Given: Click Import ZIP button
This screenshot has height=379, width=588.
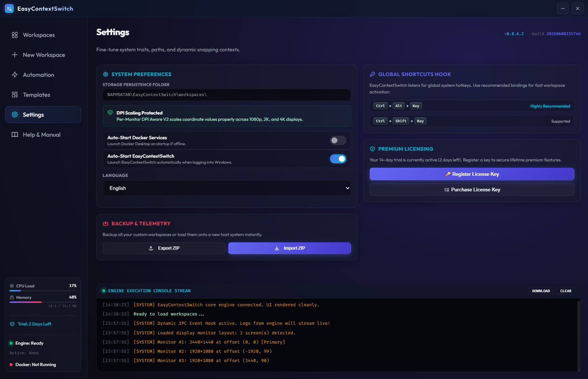Looking at the screenshot, I should (289, 248).
